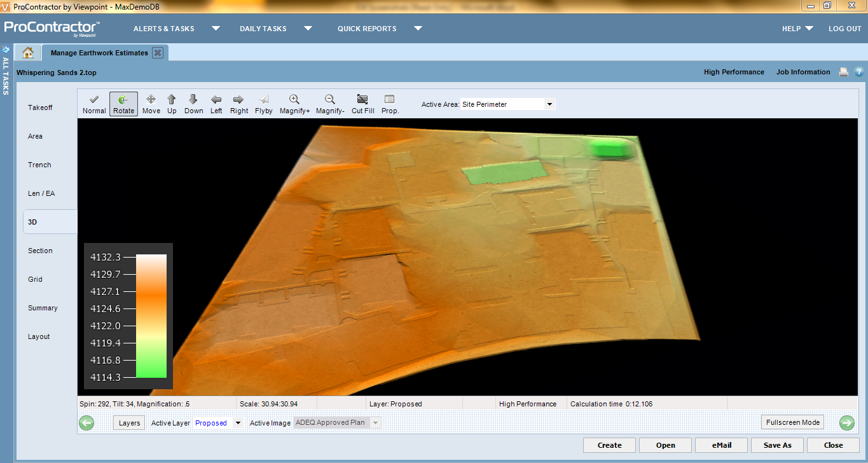Toggle the High Performance setting
Screen dimensions: 868x463
734,72
